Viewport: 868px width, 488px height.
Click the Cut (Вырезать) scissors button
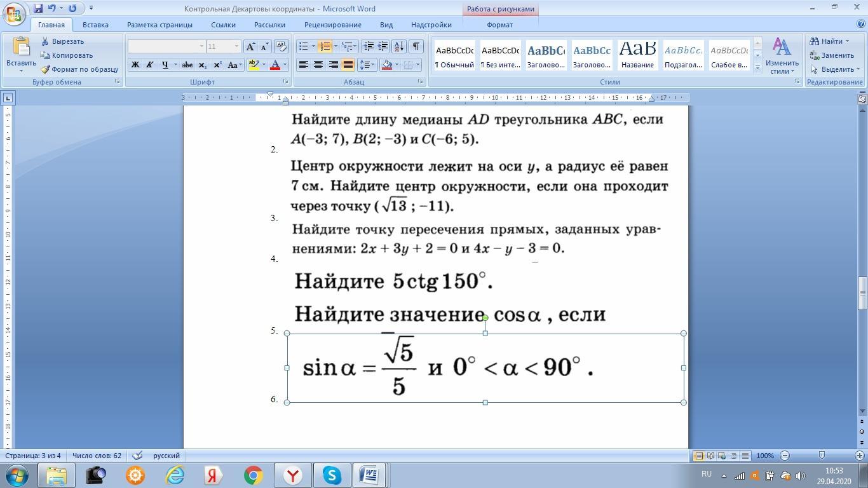tap(62, 41)
